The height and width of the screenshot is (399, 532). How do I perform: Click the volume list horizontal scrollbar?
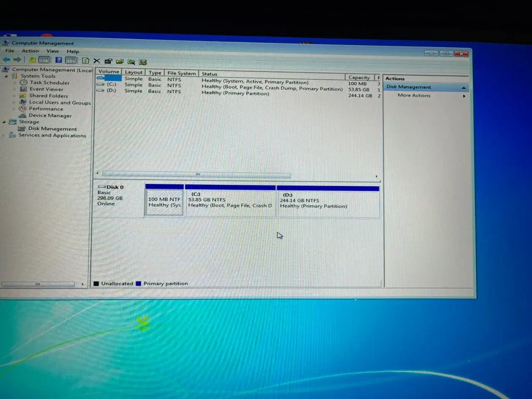tap(196, 175)
